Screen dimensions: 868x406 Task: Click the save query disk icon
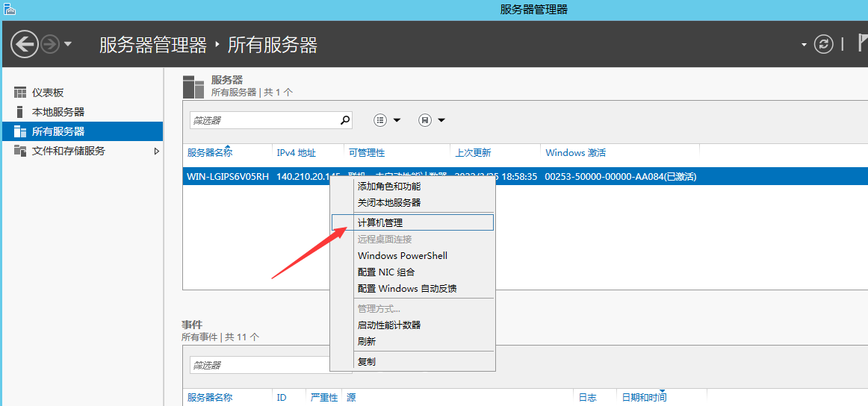click(425, 120)
